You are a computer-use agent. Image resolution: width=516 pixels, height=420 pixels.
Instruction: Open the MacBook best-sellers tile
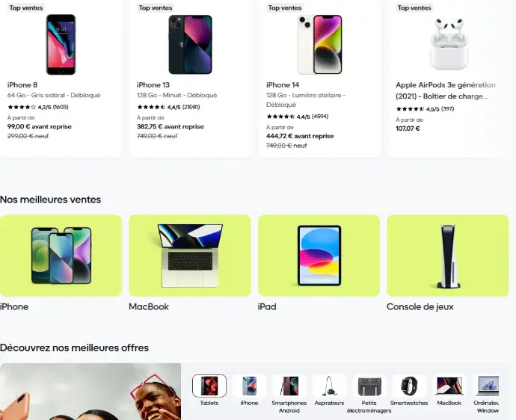click(190, 256)
